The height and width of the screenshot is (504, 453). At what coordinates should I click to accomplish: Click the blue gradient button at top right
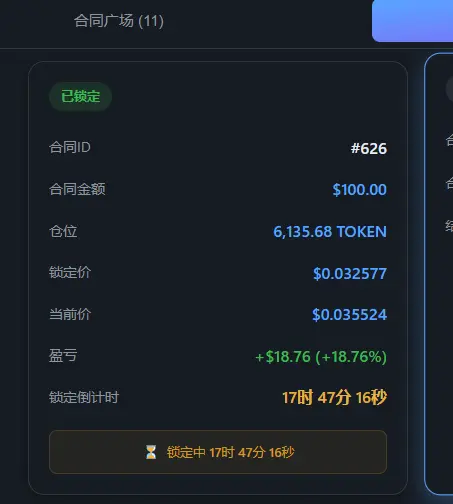point(412,21)
